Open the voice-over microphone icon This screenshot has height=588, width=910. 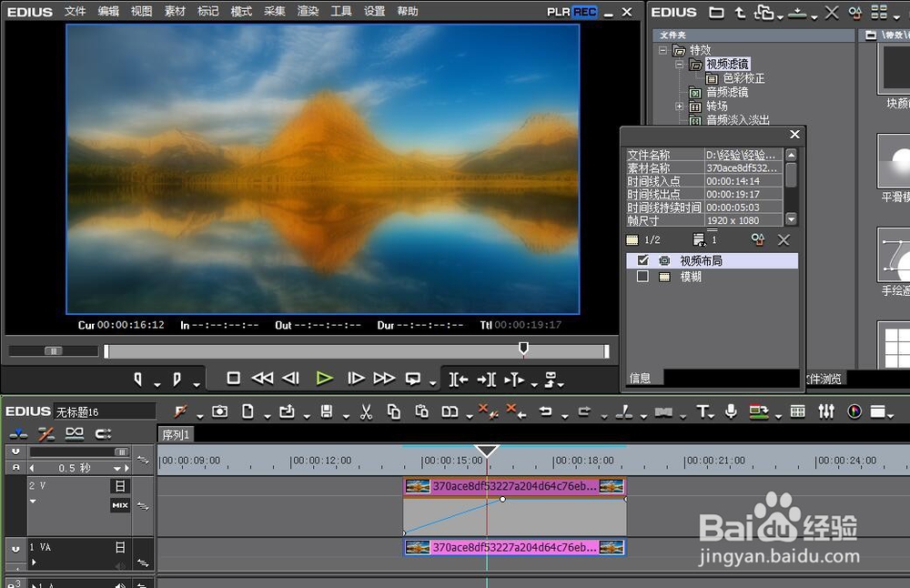point(732,411)
